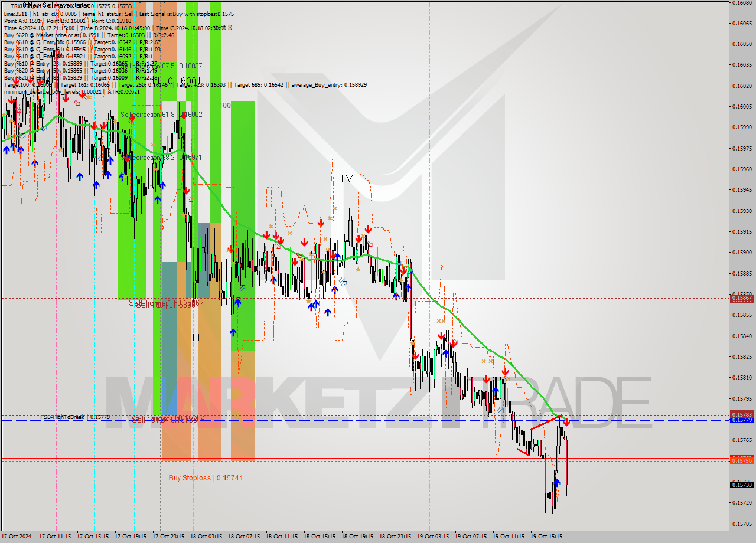Click the 0.16005 price scale value
The height and width of the screenshot is (543, 756).
coord(742,107)
